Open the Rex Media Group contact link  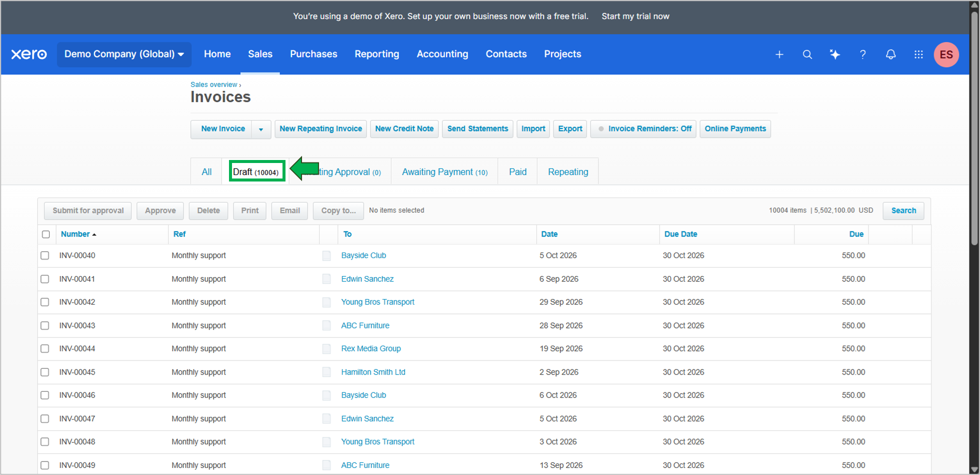371,348
